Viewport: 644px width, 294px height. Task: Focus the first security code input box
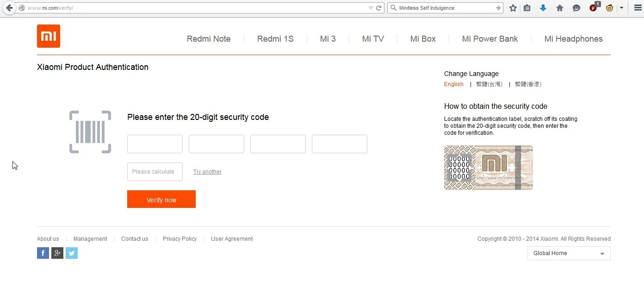[155, 144]
